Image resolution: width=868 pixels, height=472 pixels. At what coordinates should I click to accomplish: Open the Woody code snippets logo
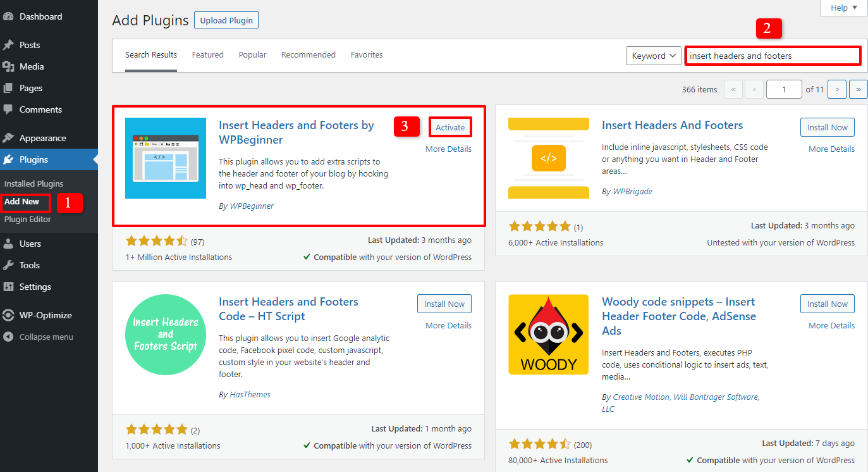(549, 335)
